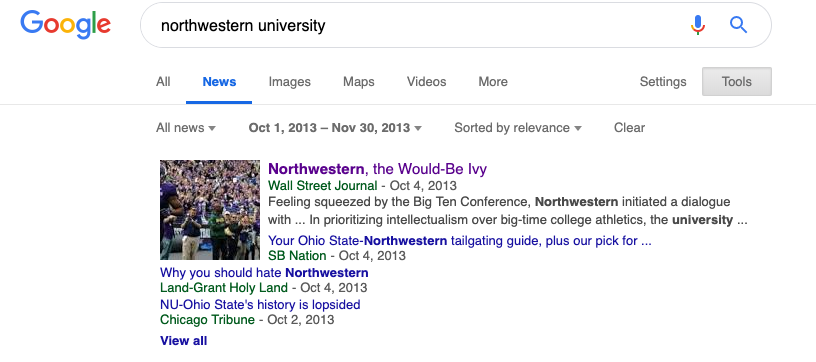
Task: Start voice search with microphone icon
Action: (x=698, y=24)
